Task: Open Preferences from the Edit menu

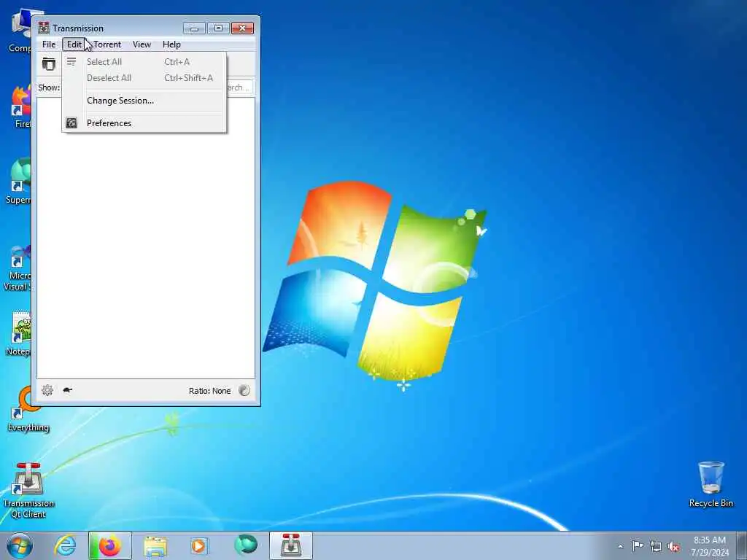Action: coord(144,122)
